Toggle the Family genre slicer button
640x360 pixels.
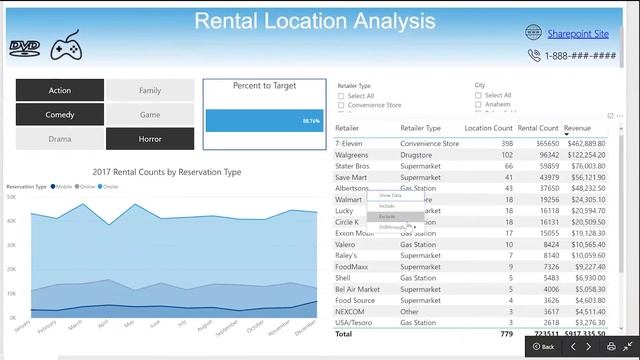point(150,90)
